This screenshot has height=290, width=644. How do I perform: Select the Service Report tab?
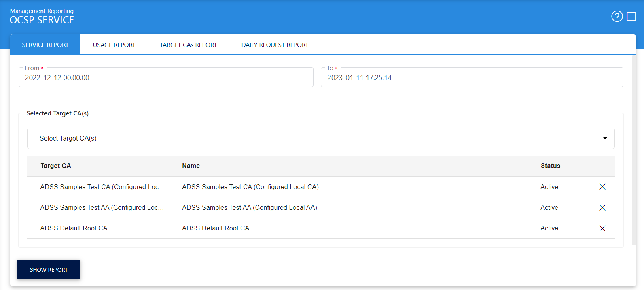coord(45,45)
